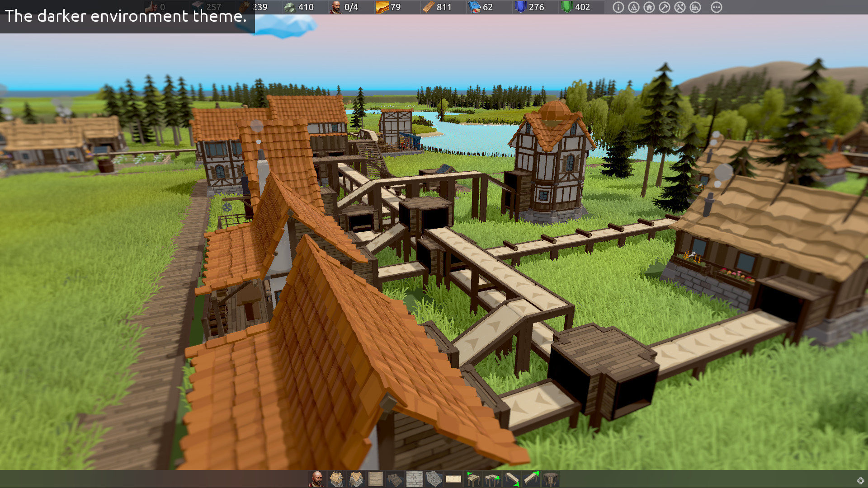Select the stone brick wall tile
868x488 pixels.
[415, 479]
